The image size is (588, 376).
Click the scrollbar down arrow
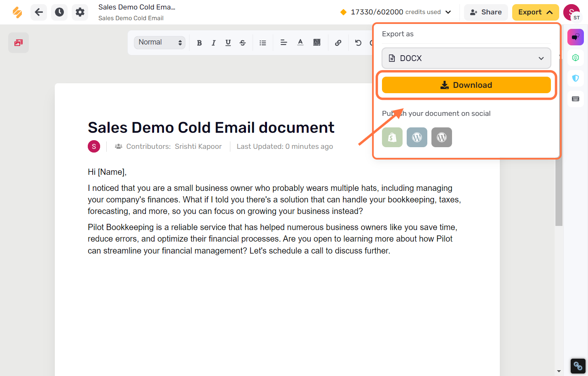(559, 371)
